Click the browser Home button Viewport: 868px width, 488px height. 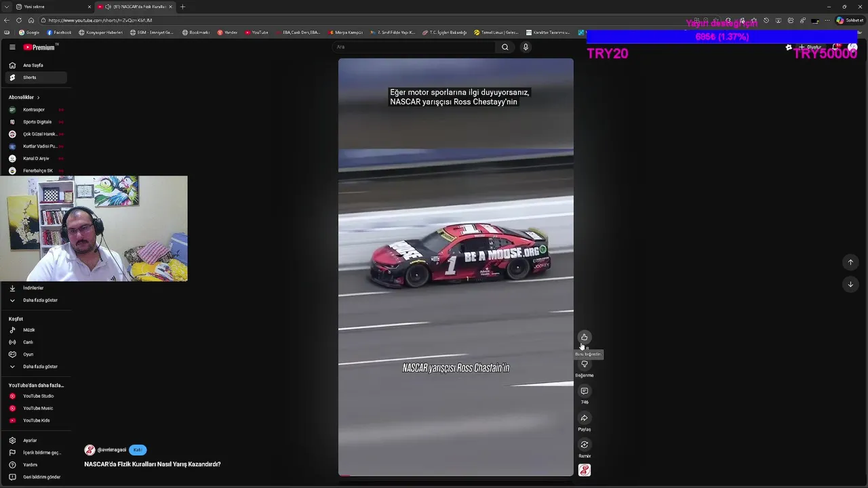pos(31,20)
